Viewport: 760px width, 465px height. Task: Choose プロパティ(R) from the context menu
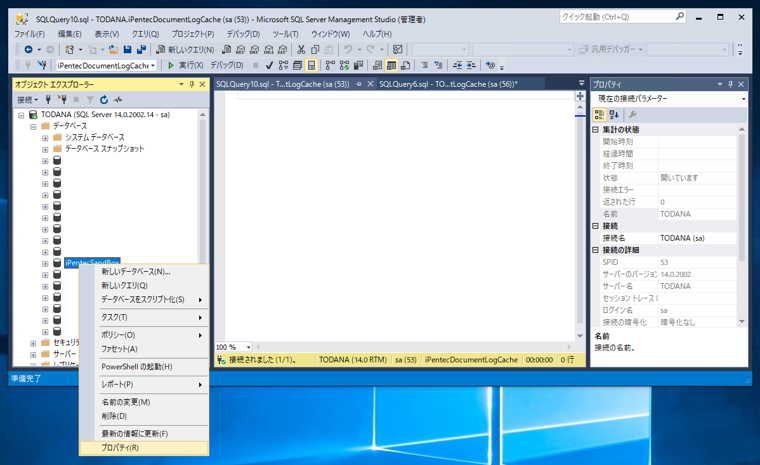click(120, 448)
